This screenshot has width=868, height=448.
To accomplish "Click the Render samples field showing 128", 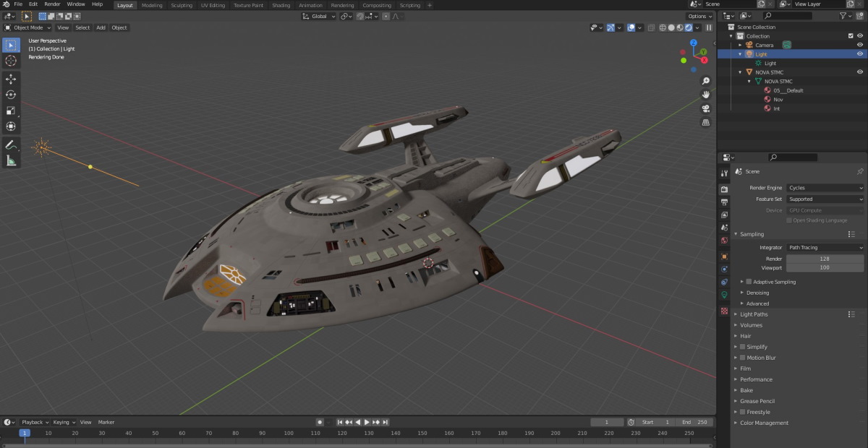I will [825, 258].
